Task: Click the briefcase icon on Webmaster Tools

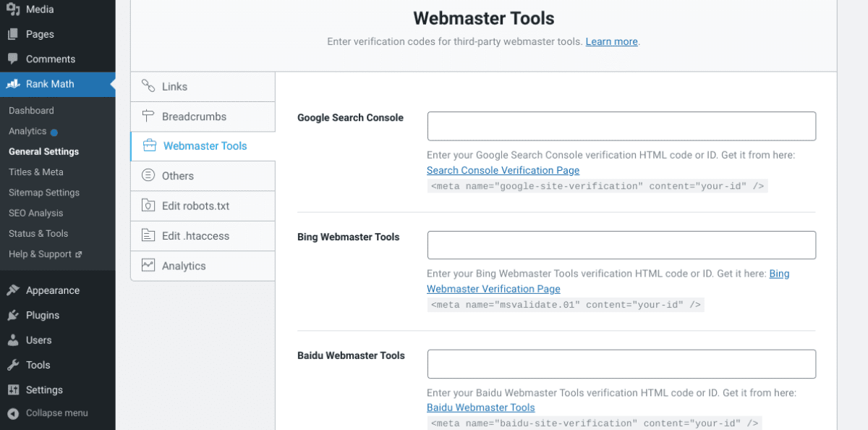Action: [x=151, y=146]
